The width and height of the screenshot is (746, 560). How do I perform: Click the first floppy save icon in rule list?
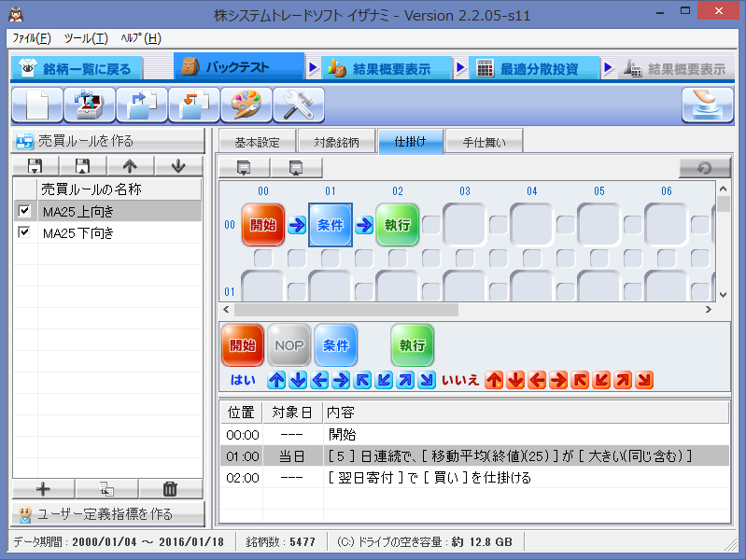35,166
